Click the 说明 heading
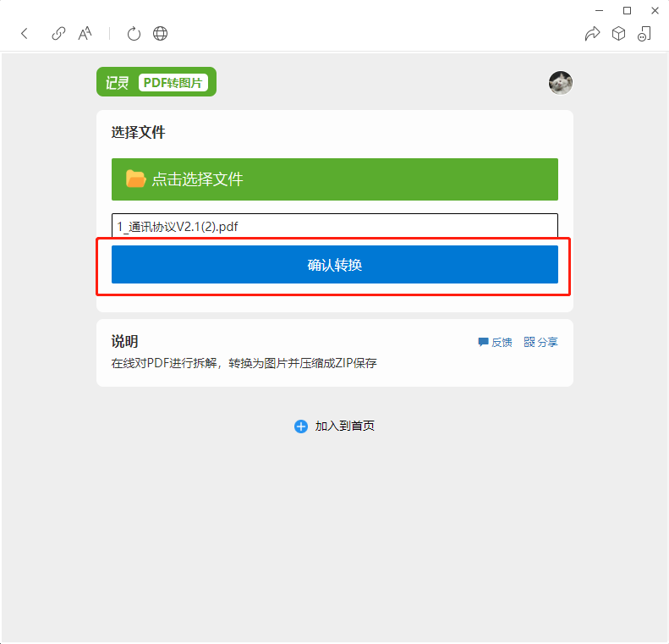The image size is (669, 644). point(124,341)
